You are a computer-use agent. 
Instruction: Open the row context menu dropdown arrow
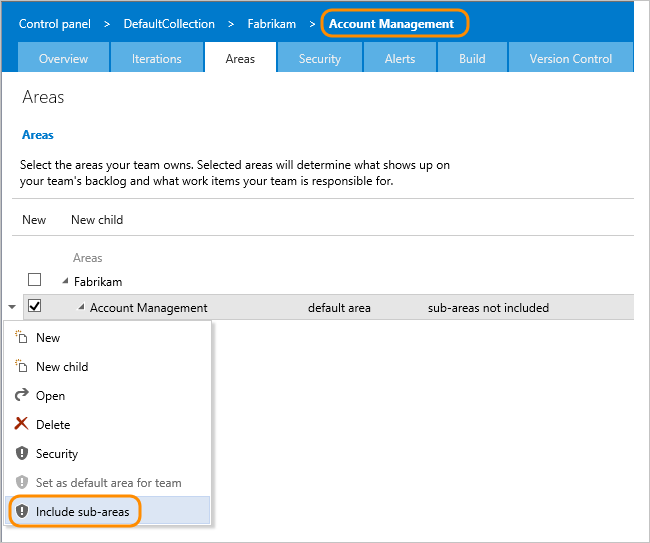pos(12,307)
